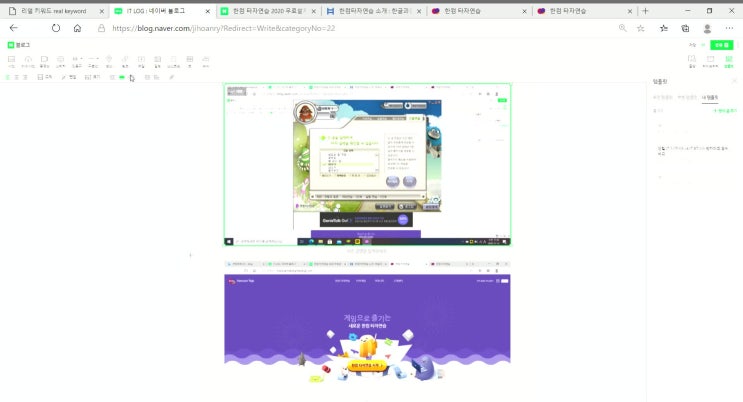Open the browser collections icon

[685, 28]
